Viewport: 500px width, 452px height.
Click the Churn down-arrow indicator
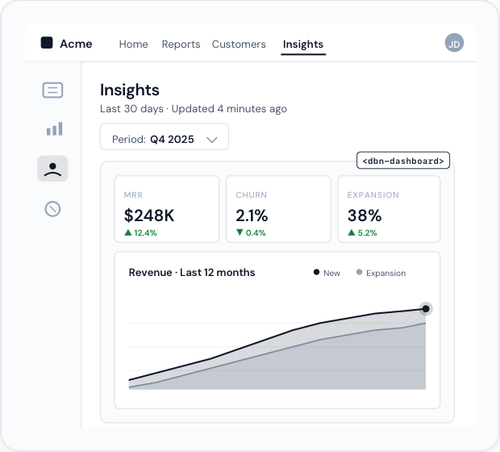coord(240,232)
